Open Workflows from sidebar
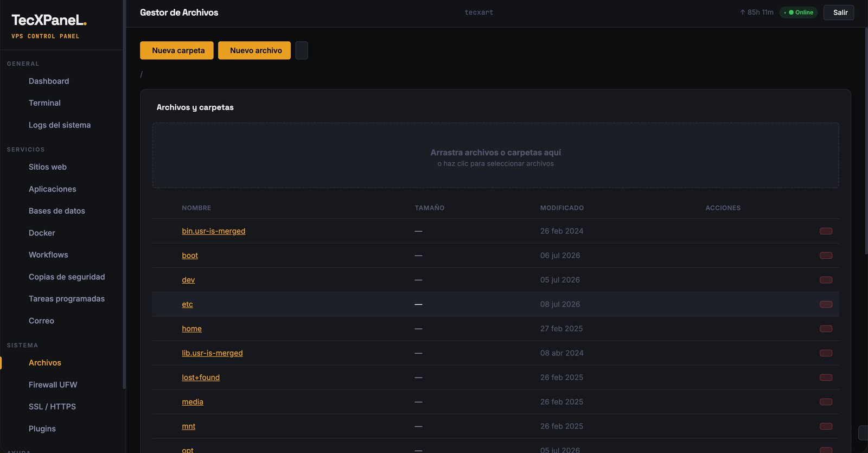This screenshot has height=453, width=868. [x=48, y=255]
